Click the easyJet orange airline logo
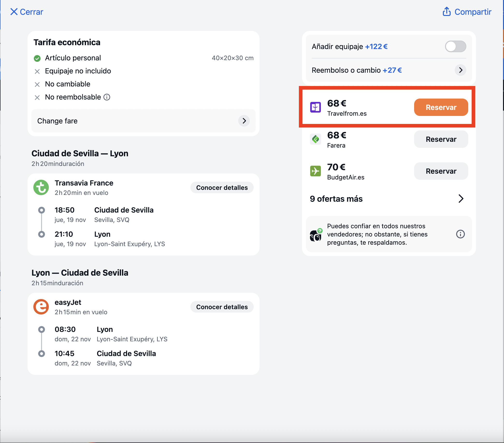This screenshot has height=443, width=504. pos(41,307)
